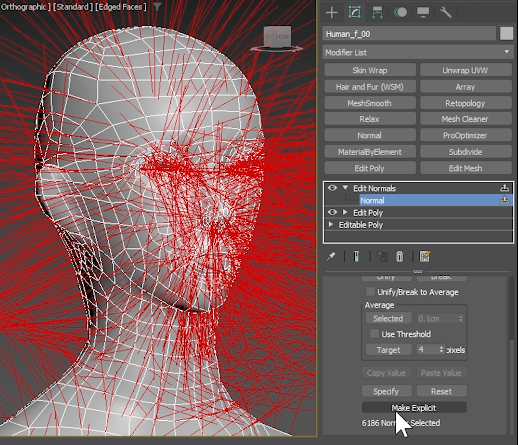Add the Array modifier

click(x=466, y=87)
